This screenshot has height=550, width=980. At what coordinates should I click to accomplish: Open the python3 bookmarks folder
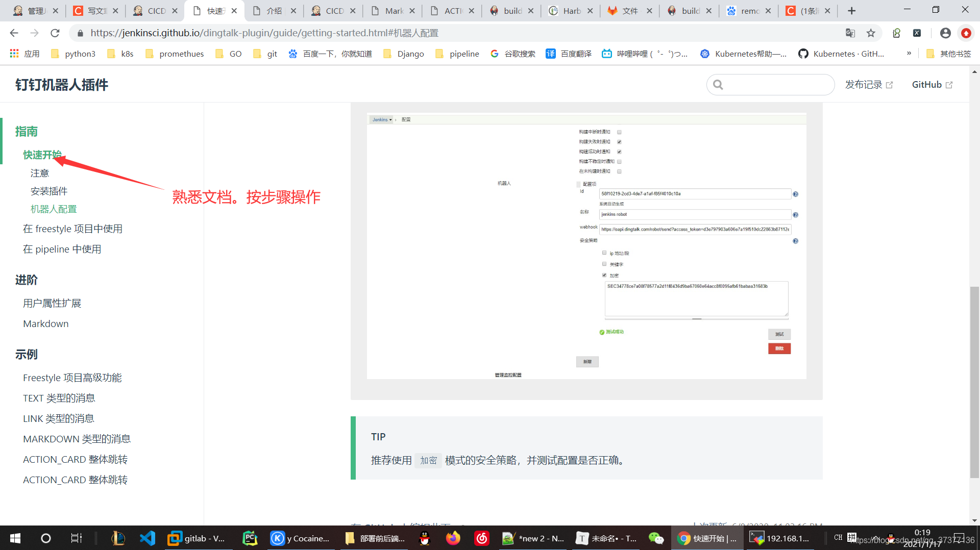click(73, 54)
